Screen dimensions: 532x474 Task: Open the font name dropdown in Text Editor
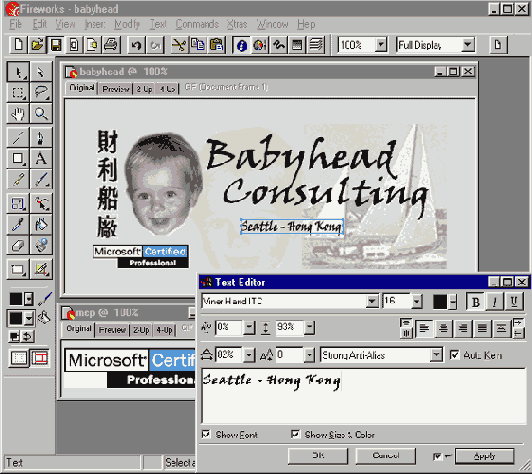coord(372,301)
